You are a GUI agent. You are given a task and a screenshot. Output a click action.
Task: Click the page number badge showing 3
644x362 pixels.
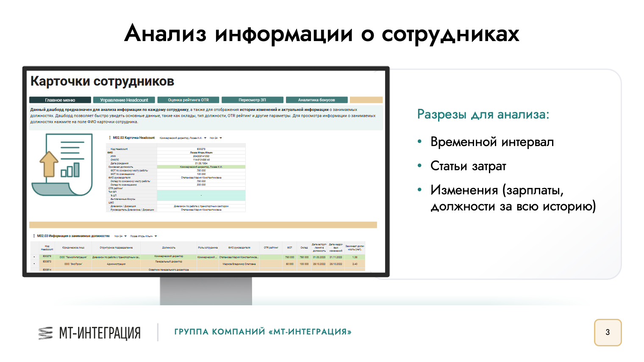(x=608, y=332)
